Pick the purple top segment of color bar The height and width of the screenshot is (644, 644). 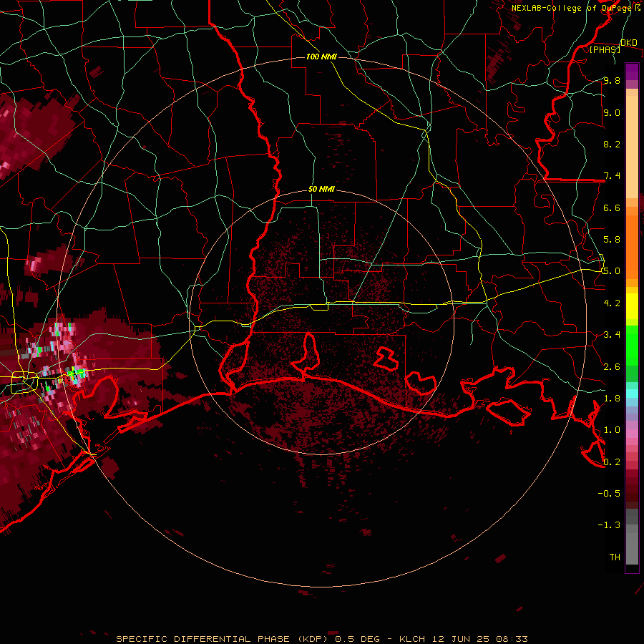pos(632,72)
